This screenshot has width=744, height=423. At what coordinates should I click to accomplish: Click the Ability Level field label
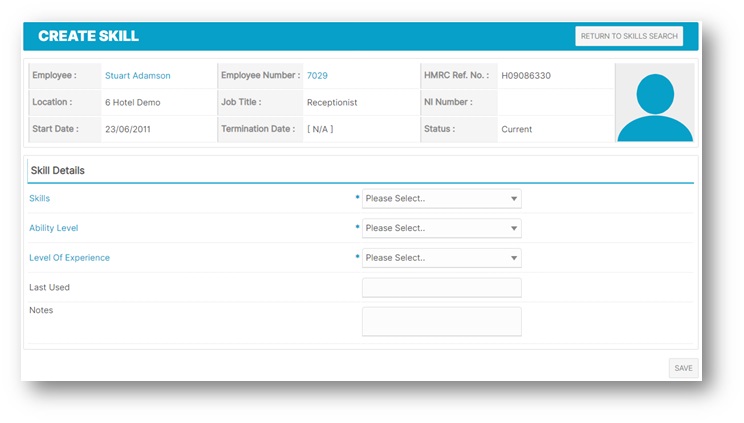pyautogui.click(x=54, y=228)
